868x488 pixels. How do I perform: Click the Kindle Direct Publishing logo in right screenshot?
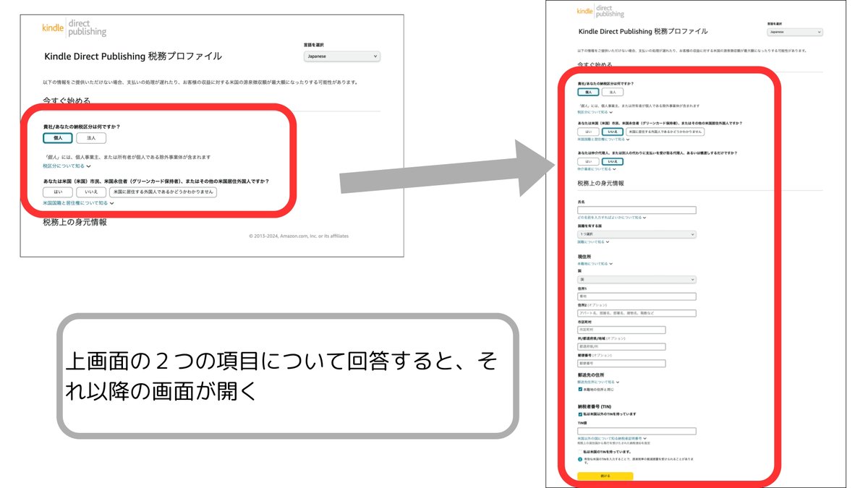(x=600, y=11)
